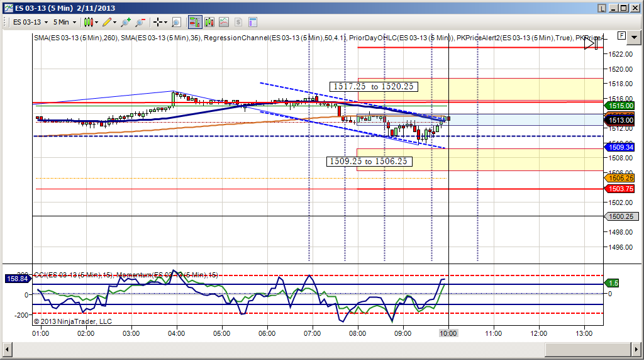Click the 158.84 CCI value marker

coord(18,279)
